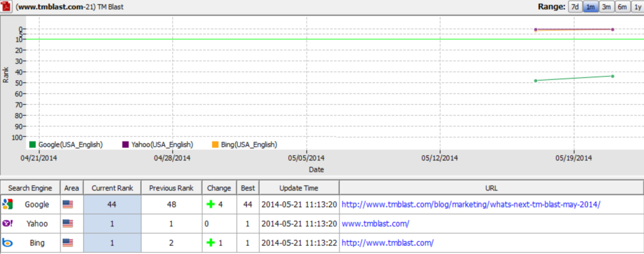Click the Bing label in table
This screenshot has height=254, width=644.
click(37, 243)
